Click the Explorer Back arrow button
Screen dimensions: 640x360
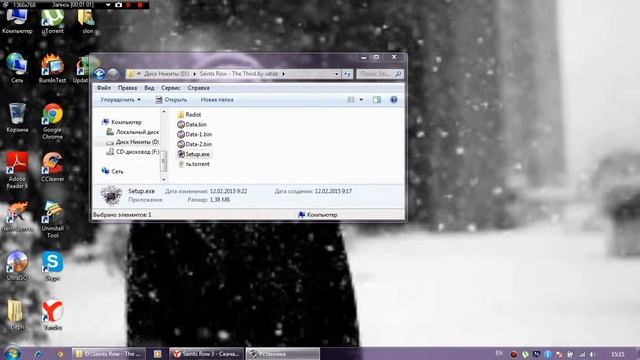click(x=99, y=74)
